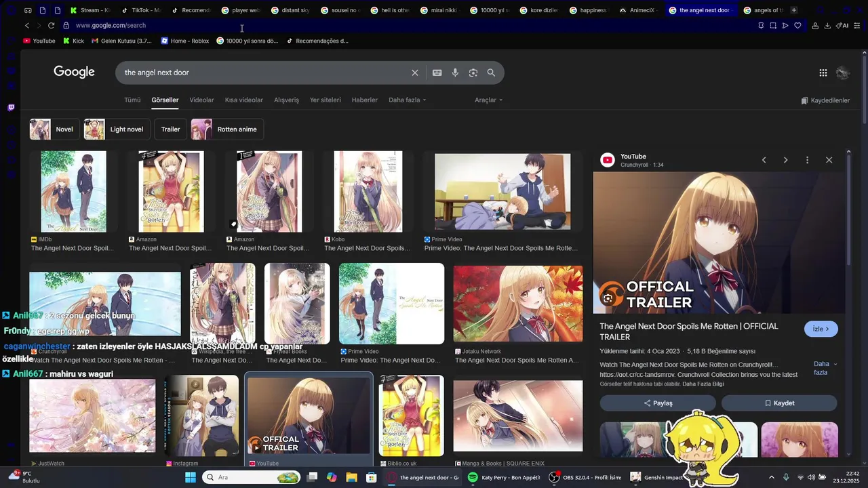Click the pin icon in address bar
This screenshot has height=488, width=868.
pyautogui.click(x=761, y=25)
